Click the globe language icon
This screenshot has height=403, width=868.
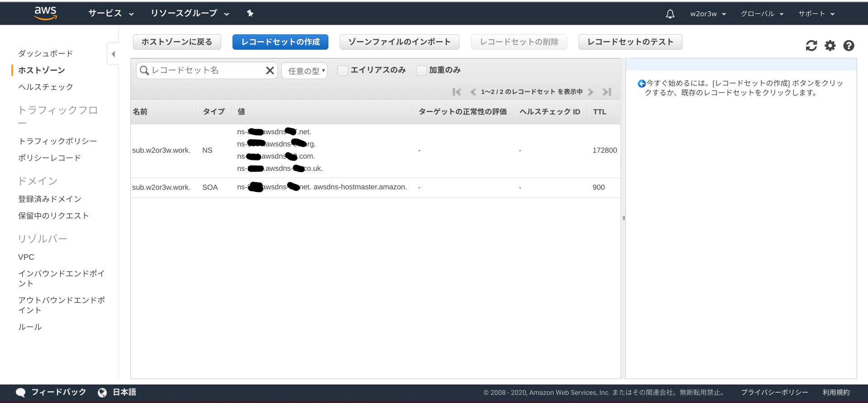click(102, 393)
